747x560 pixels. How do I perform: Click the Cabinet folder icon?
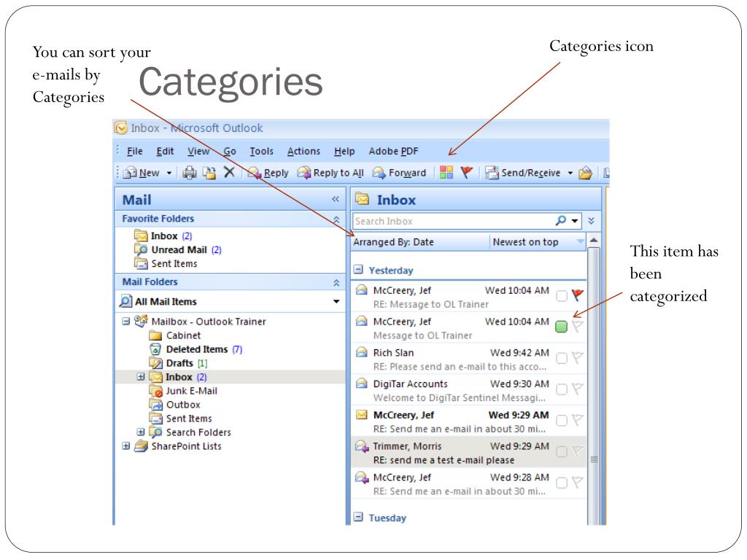tap(156, 335)
